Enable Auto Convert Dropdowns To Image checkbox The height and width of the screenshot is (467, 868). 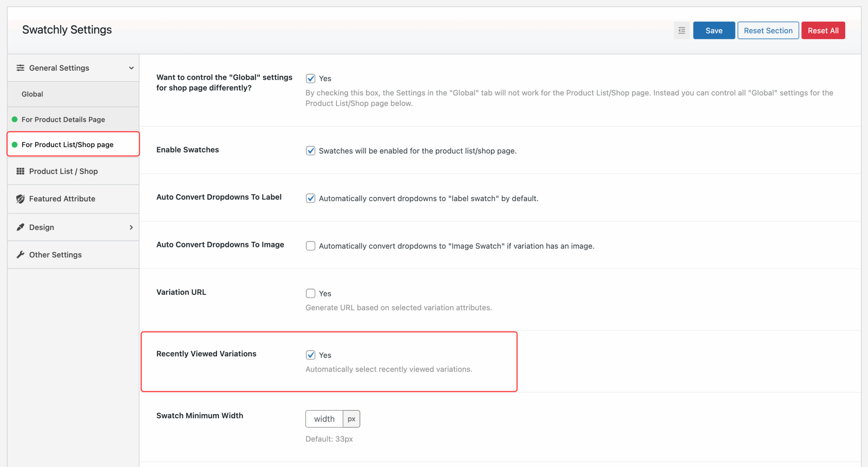pos(310,246)
